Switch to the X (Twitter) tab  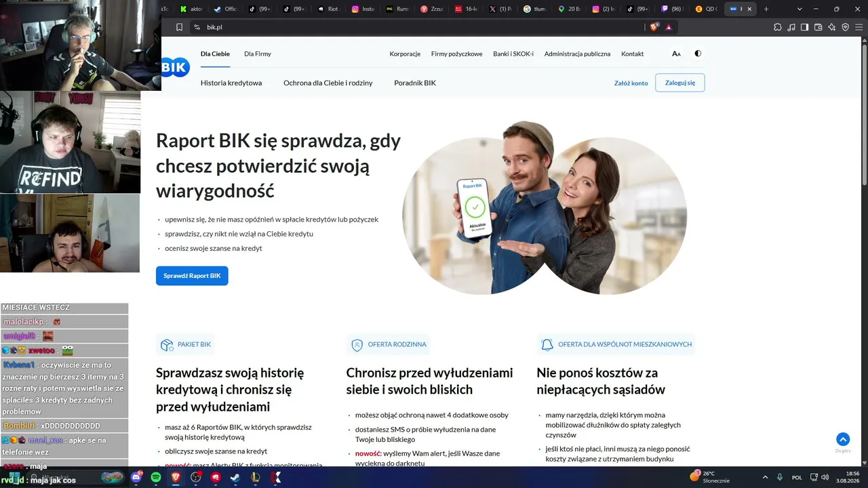pos(502,9)
